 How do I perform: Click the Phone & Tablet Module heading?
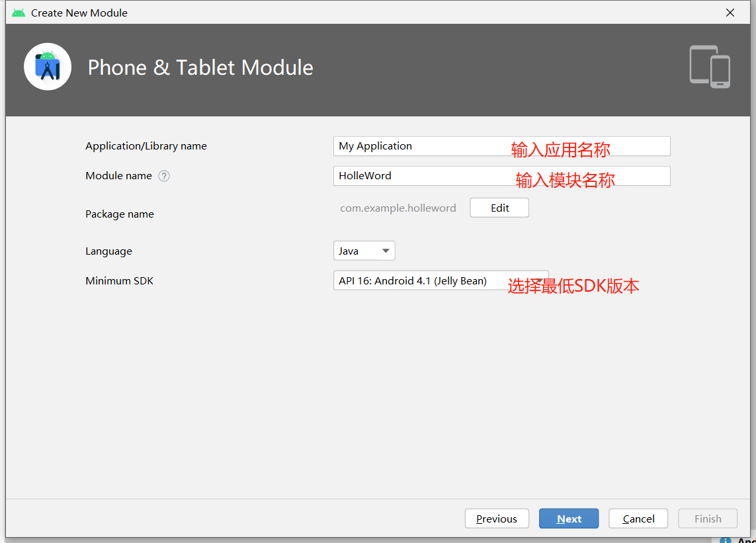200,67
